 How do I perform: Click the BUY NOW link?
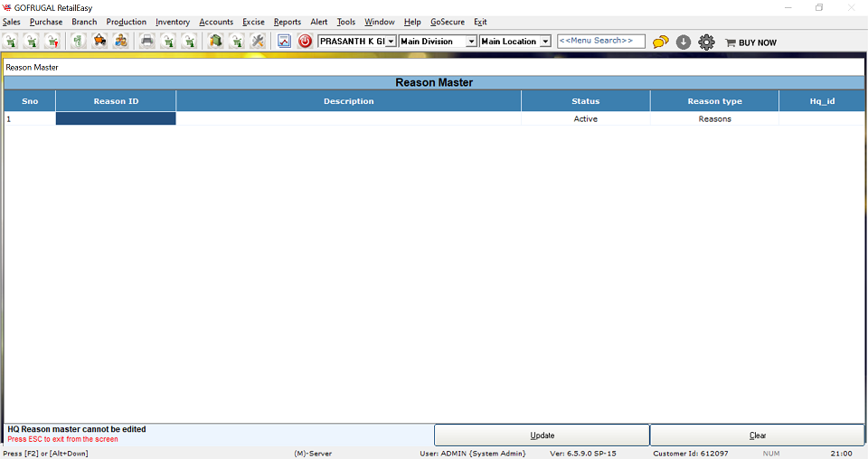coord(750,42)
